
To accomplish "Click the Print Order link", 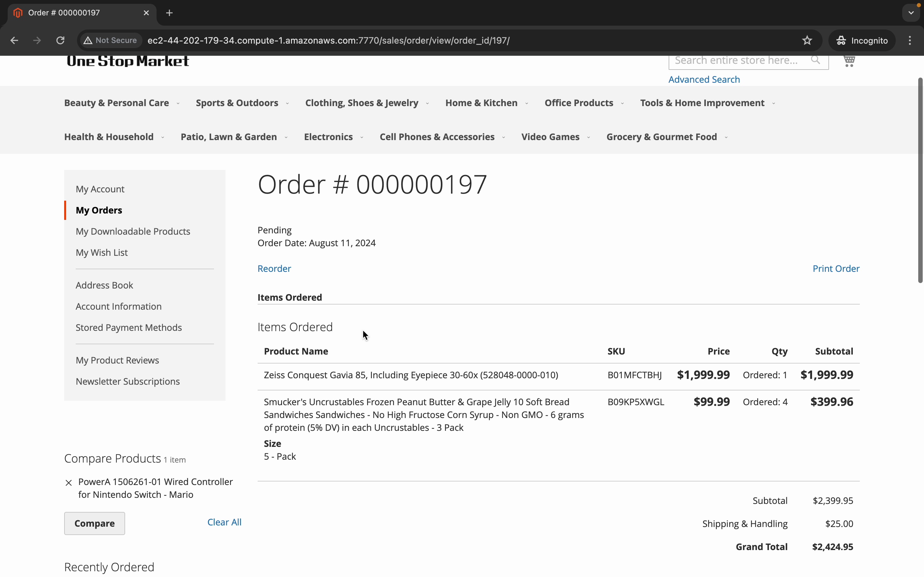I will (836, 269).
